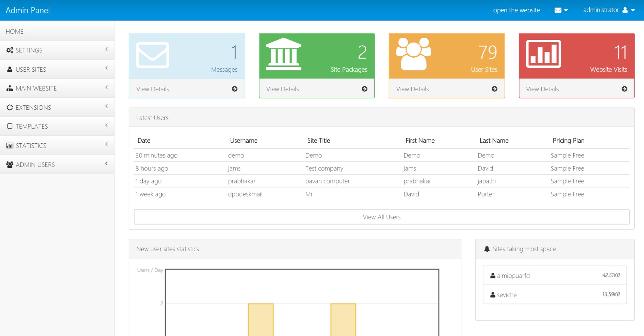Click the people group icon in User Sites card
This screenshot has width=644, height=336.
click(413, 54)
